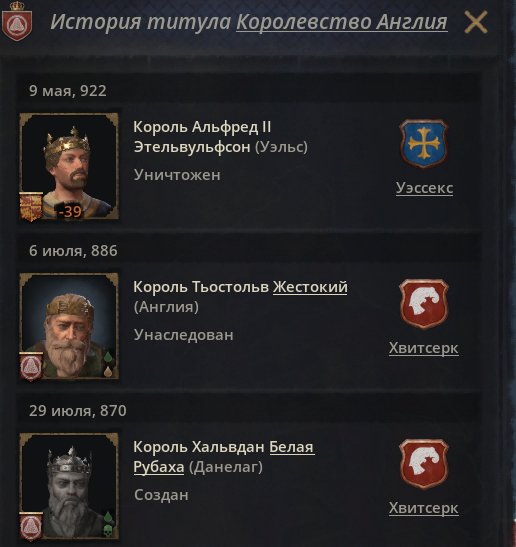Click Тьостольв's red England banner icon
Image resolution: width=516 pixels, height=547 pixels.
point(31,367)
